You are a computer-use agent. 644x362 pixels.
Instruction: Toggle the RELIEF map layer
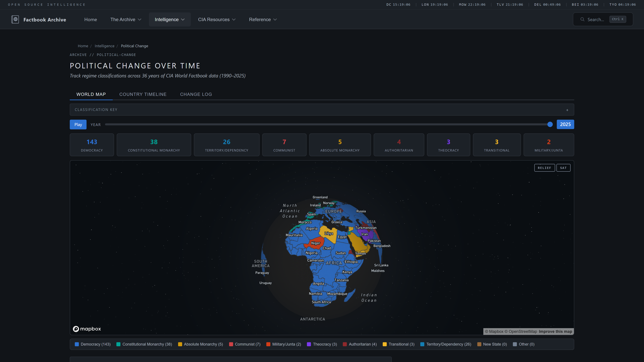544,168
